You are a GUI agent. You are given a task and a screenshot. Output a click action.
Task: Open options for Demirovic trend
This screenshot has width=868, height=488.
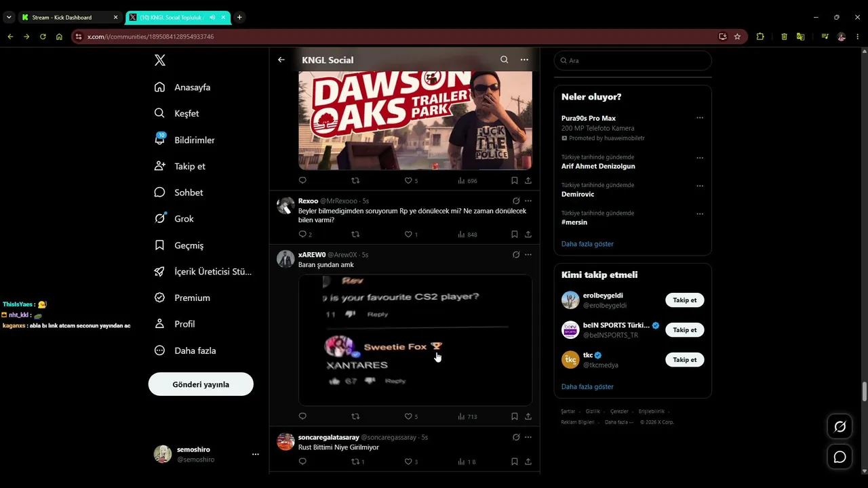[700, 186]
